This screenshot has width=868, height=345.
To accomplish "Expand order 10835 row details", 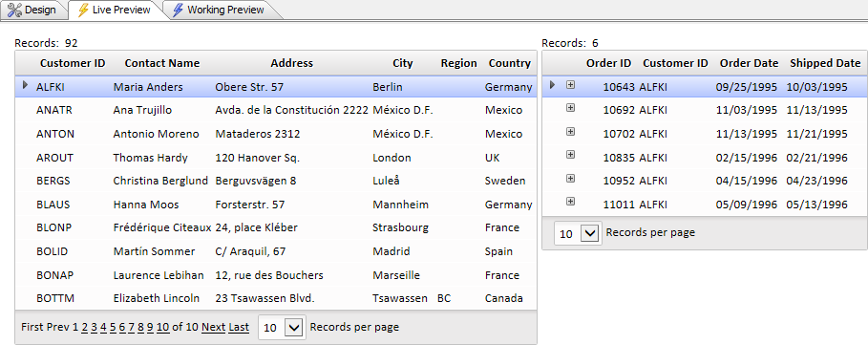I will tap(570, 155).
